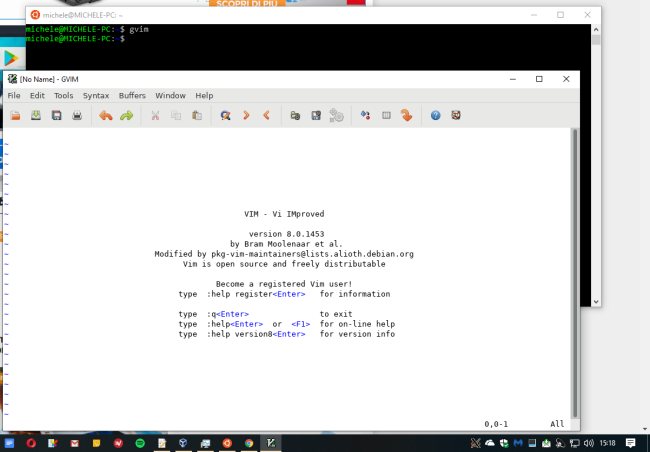
Task: Click the '0,0-1' cursor position indicator
Action: [x=496, y=424]
